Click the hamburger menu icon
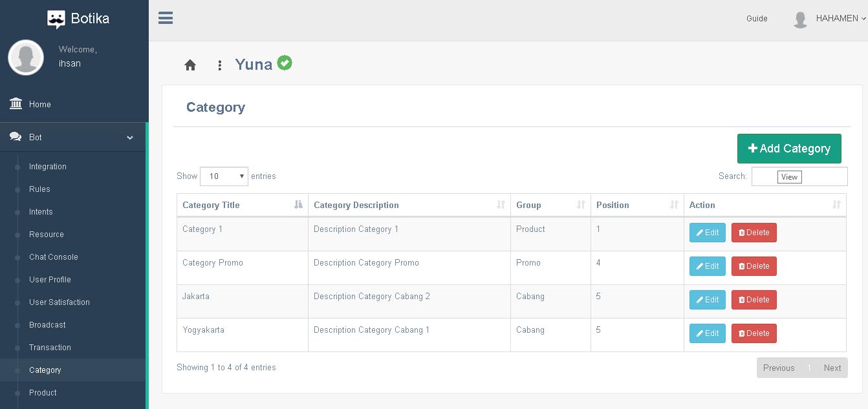The width and height of the screenshot is (868, 409). pos(166,18)
